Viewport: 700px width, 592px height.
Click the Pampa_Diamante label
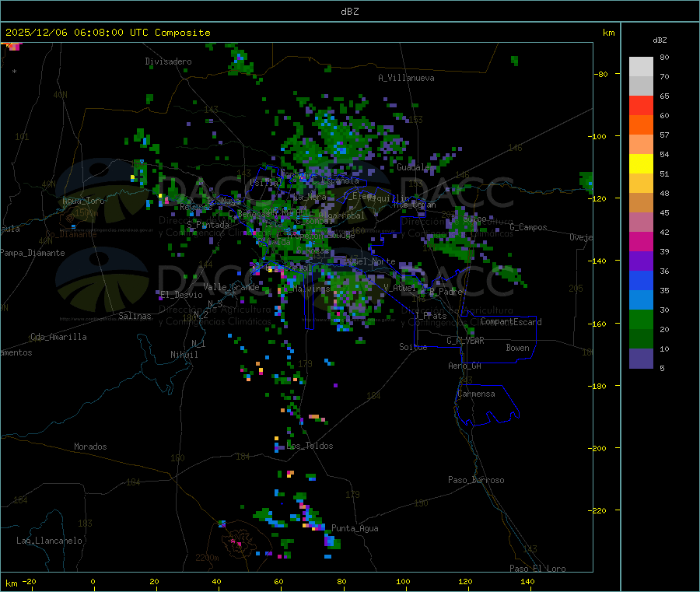(x=32, y=253)
